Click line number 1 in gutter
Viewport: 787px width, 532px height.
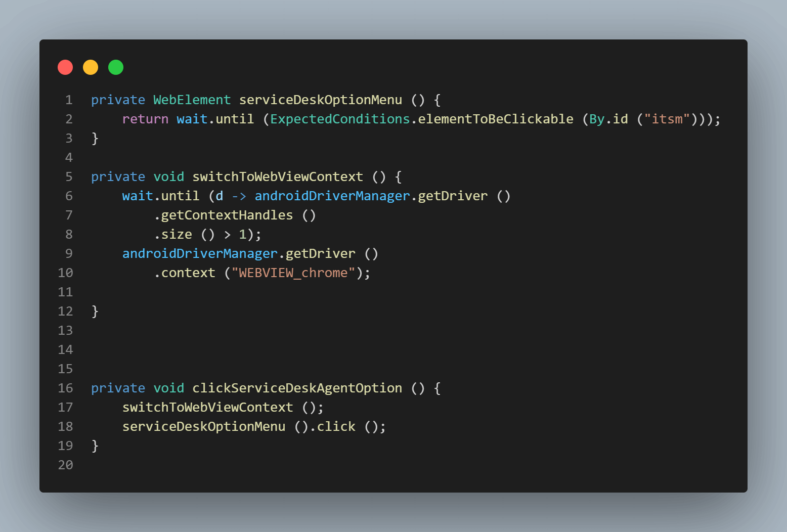pos(69,100)
